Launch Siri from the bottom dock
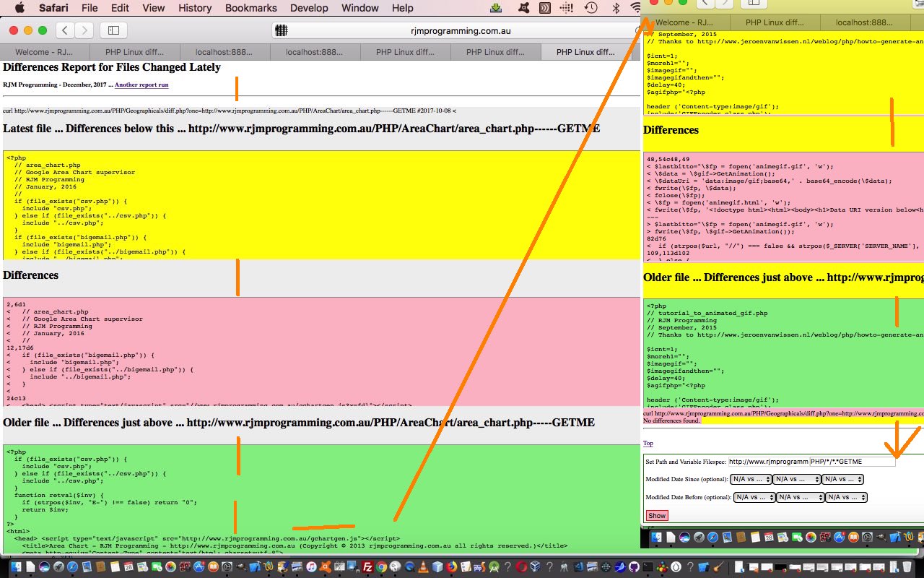Screen dimensions: 924x578 coord(44,567)
